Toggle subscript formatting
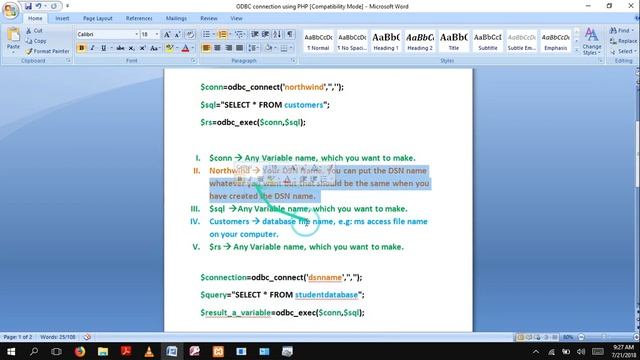This screenshot has height=360, width=640. tap(131, 48)
